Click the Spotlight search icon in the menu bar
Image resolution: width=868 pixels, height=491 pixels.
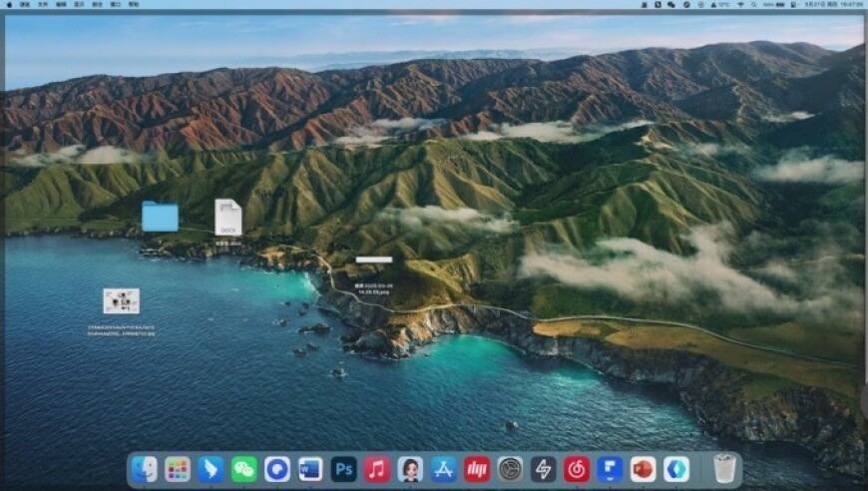(x=753, y=4)
